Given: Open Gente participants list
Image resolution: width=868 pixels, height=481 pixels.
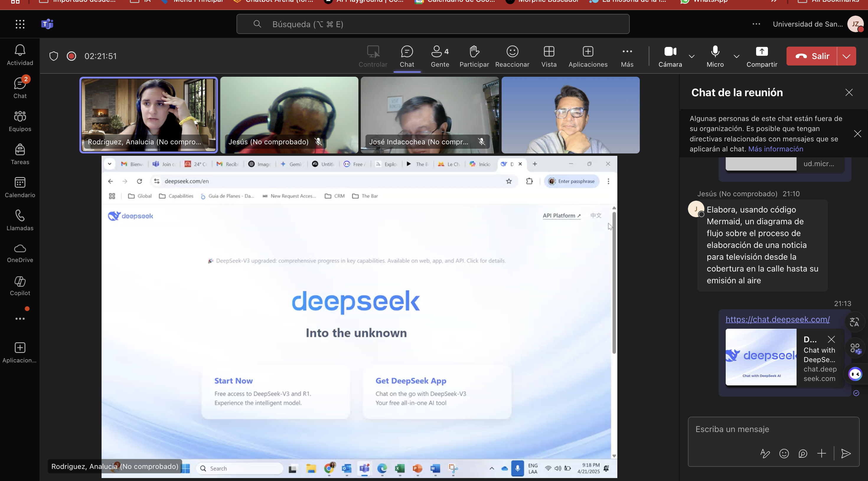Looking at the screenshot, I should coord(440,56).
